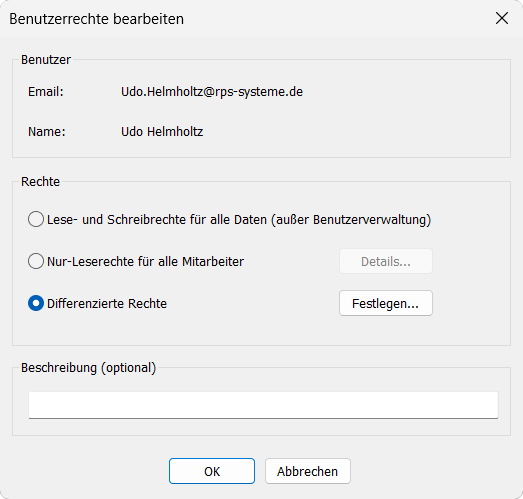Click the Benutzer group heading
This screenshot has width=523, height=499.
(x=46, y=60)
